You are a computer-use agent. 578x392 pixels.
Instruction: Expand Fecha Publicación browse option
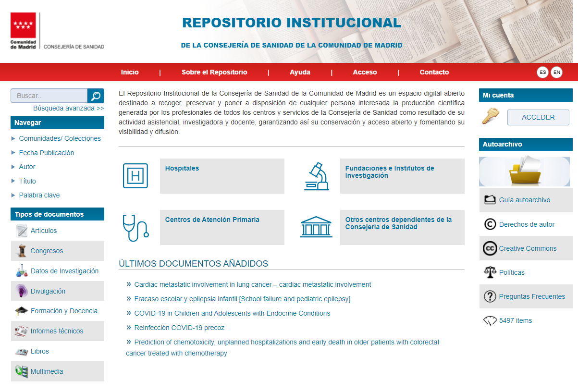tap(46, 153)
